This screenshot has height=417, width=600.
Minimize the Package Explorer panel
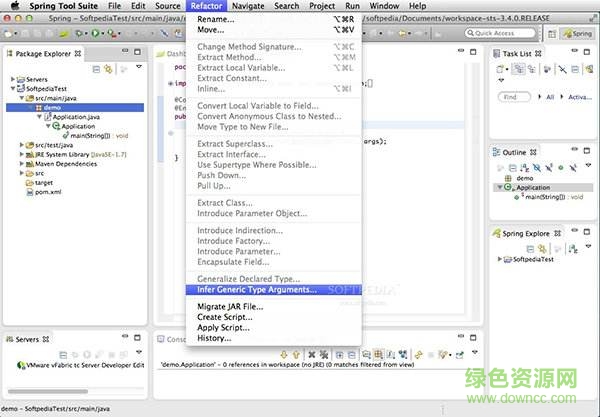point(125,51)
